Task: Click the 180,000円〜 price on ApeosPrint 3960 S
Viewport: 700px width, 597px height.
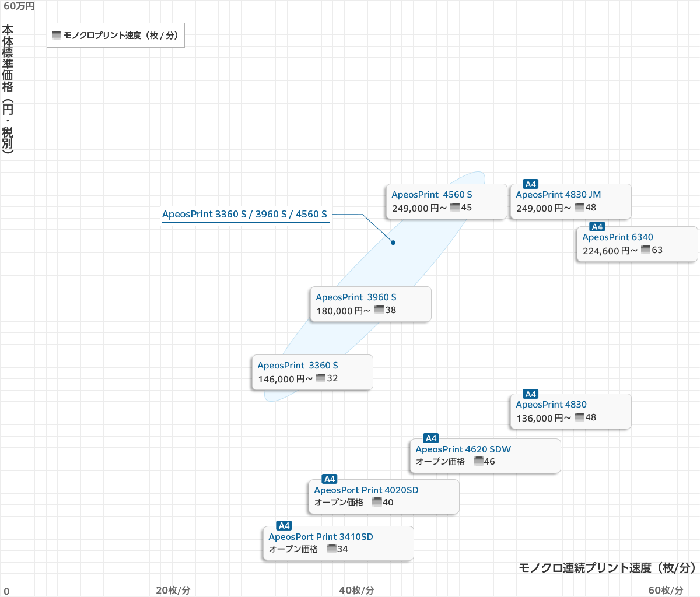Action: [x=344, y=311]
